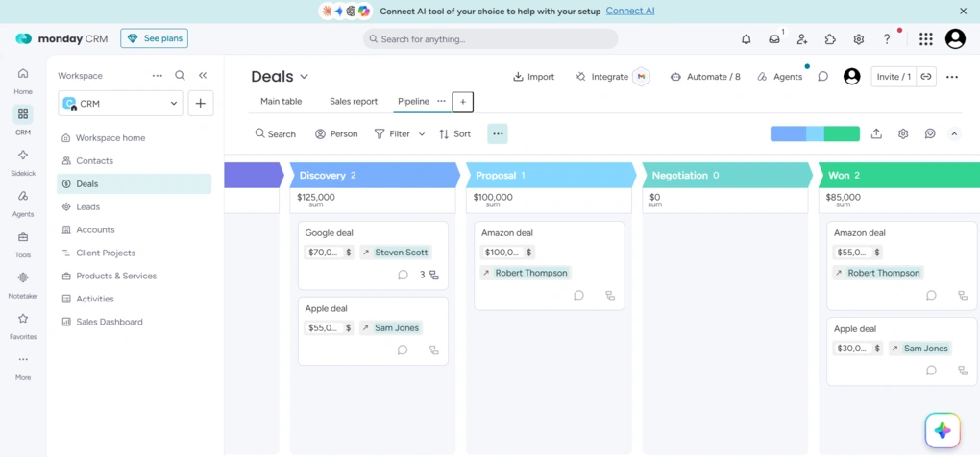Follow the Connect AI link

(630, 11)
